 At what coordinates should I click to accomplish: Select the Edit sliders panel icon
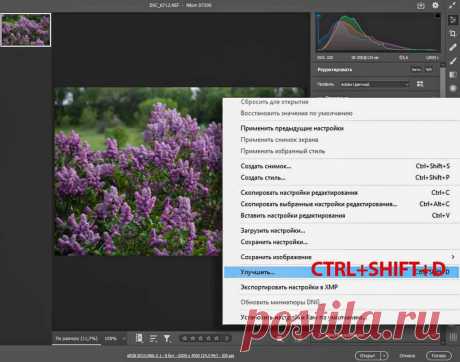(452, 20)
